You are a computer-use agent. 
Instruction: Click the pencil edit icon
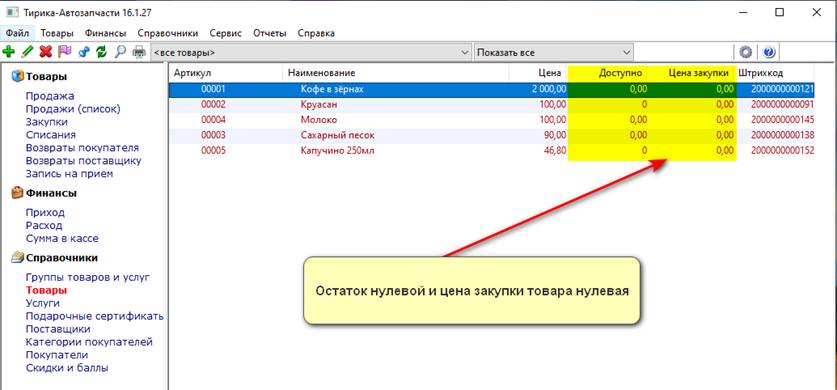pos(27,52)
